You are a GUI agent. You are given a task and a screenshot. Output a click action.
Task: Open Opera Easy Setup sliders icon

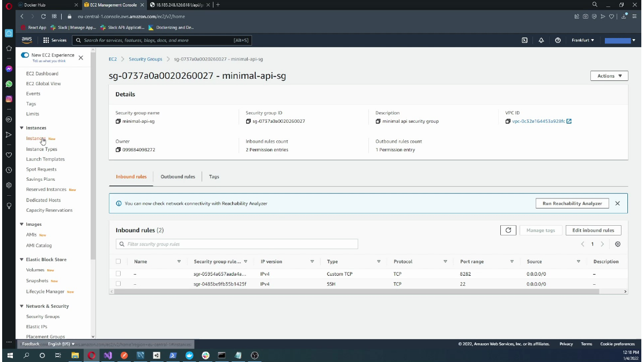point(634,17)
